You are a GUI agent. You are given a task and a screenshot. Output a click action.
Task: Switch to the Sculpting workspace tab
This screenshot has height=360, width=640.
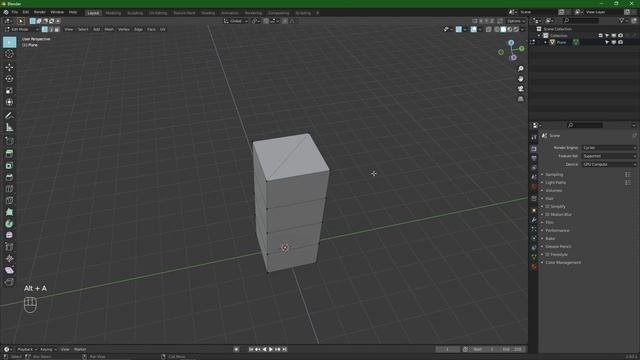(x=135, y=13)
